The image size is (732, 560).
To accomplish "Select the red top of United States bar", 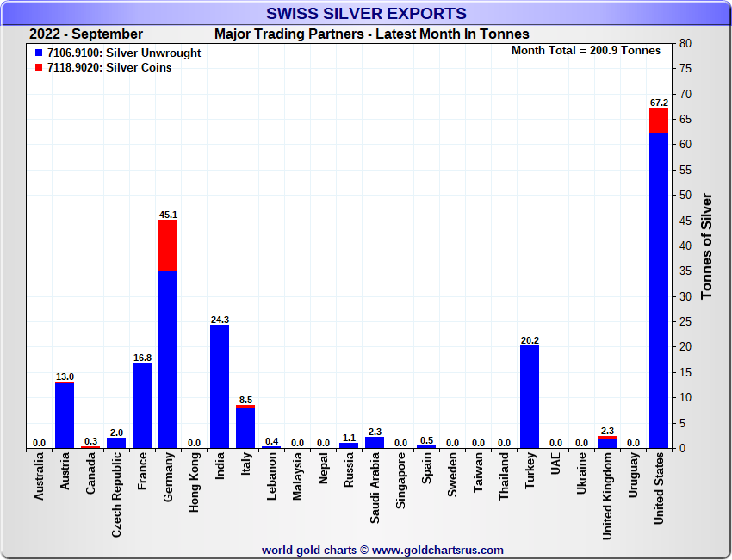I will tap(659, 120).
